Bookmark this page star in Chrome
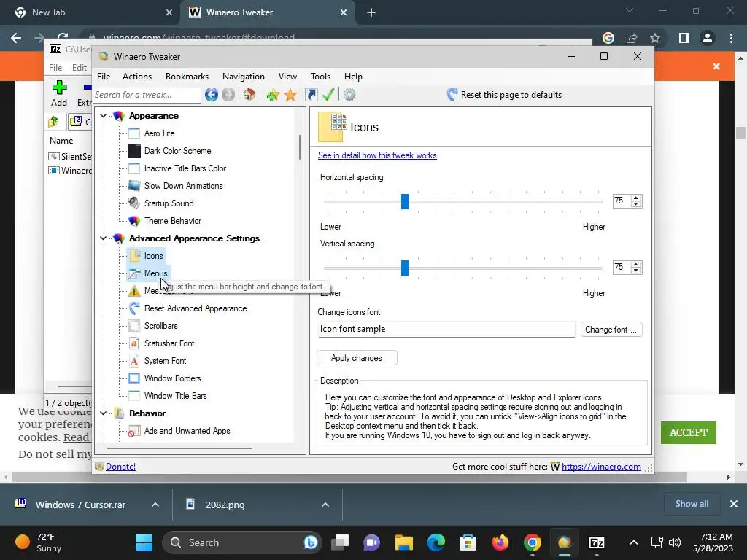 point(655,38)
